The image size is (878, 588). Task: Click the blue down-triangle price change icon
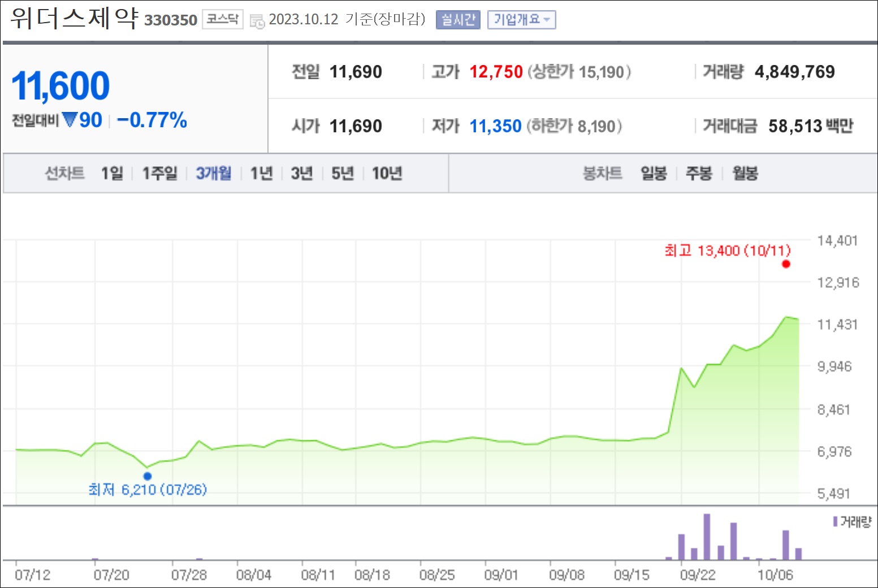[70, 120]
